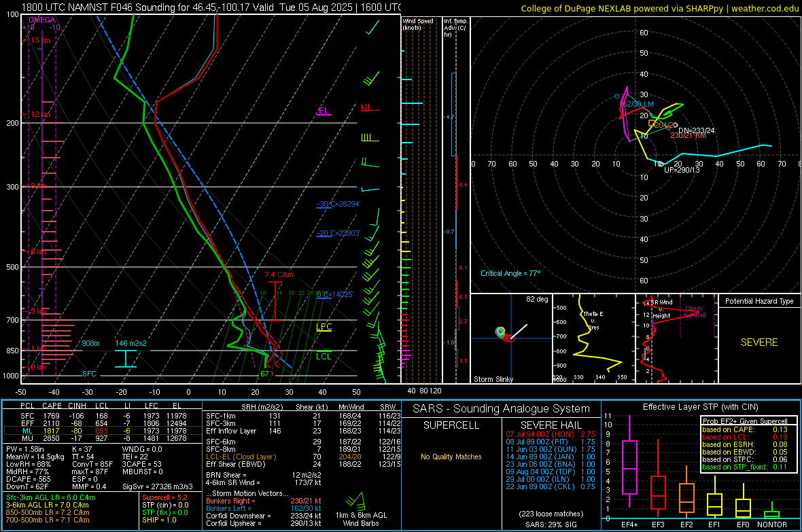
Task: Click the 1km & 6km AGL wind barbs graphic
Action: click(x=355, y=501)
